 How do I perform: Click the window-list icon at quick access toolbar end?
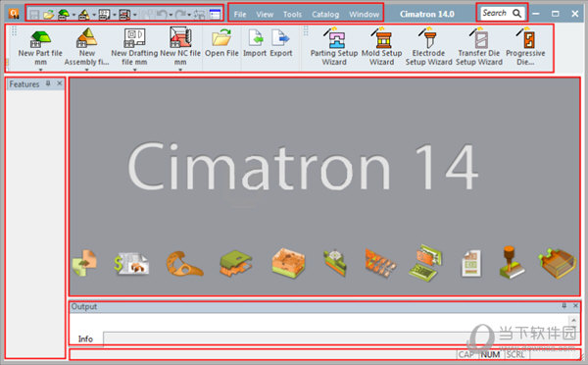pyautogui.click(x=215, y=15)
